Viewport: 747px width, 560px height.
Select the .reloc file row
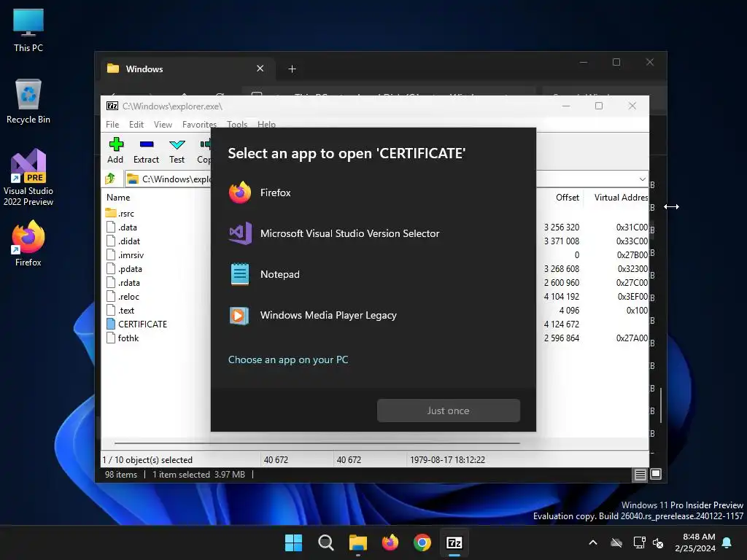123,296
